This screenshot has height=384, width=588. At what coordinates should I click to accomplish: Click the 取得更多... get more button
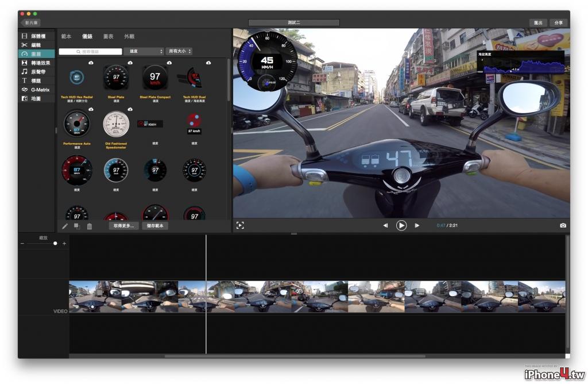[x=124, y=225]
